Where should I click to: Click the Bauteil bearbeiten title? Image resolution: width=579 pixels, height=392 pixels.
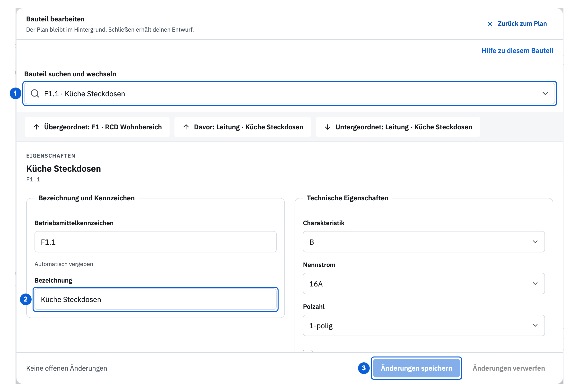point(55,19)
